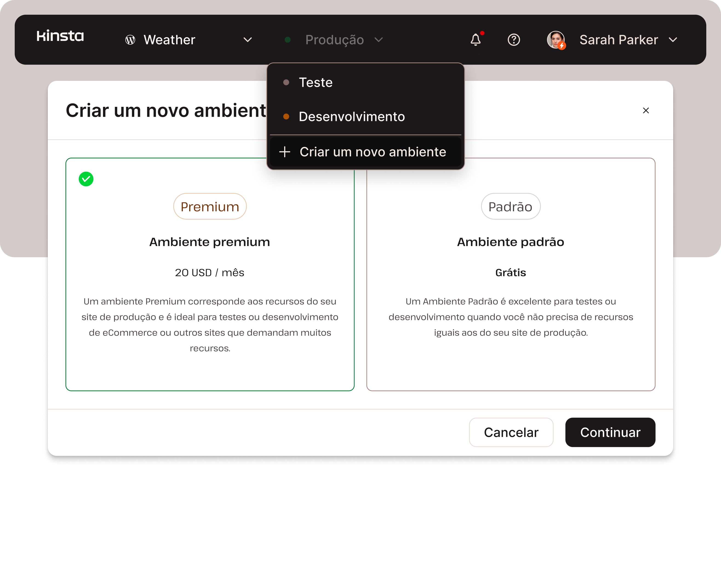Close the Criar um novo ambiente dialog
Screen dimensions: 721x588
(646, 110)
